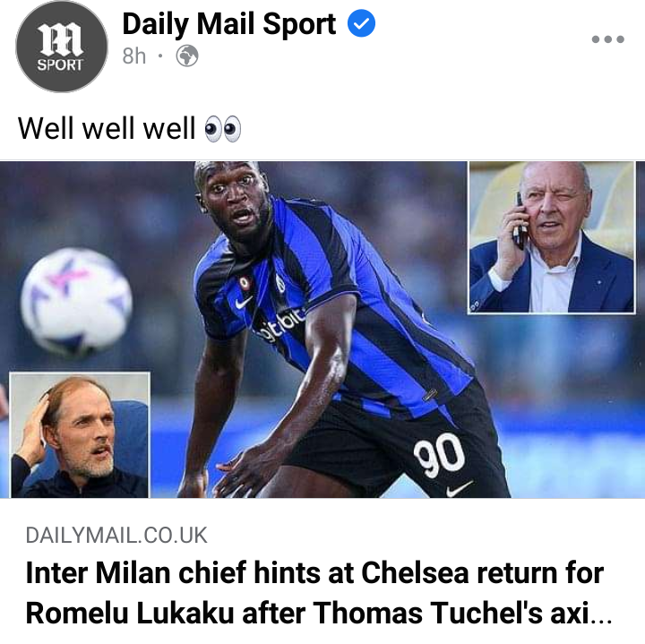The width and height of the screenshot is (645, 644).
Task: Open the Daily Mail Sport page name
Action: [229, 24]
